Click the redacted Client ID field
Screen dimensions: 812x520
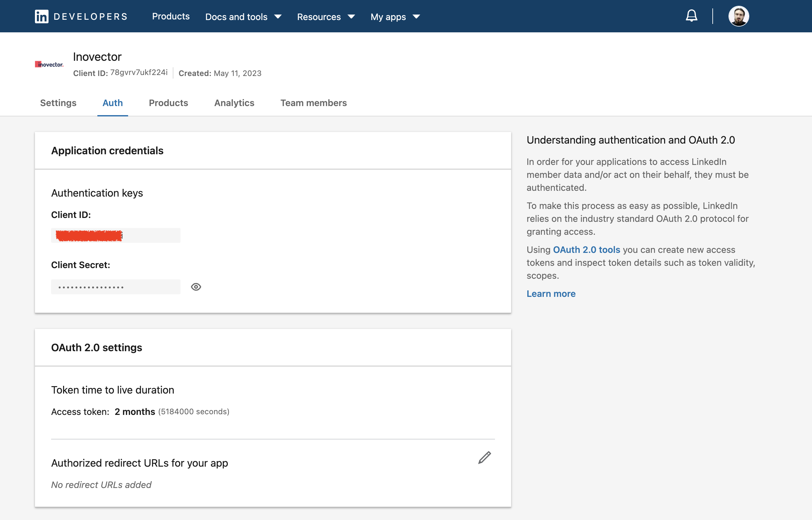[x=115, y=235]
